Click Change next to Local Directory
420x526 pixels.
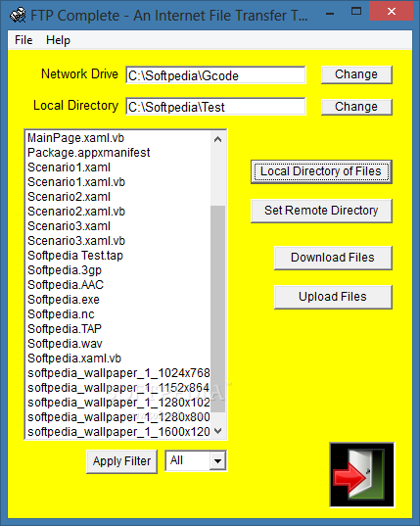point(356,107)
